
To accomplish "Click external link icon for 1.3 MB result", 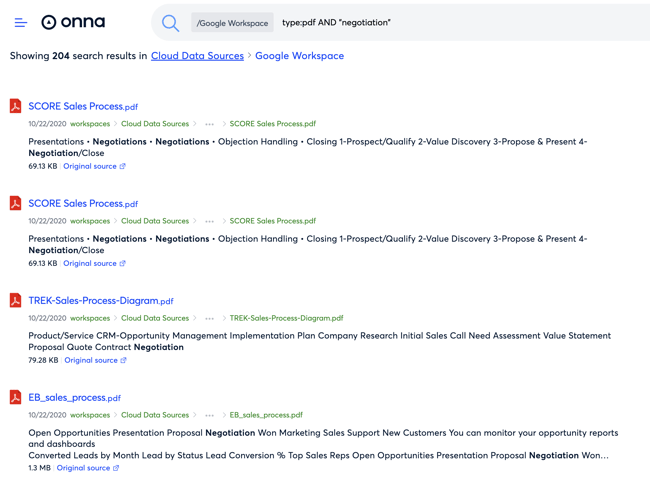I will pos(116,468).
